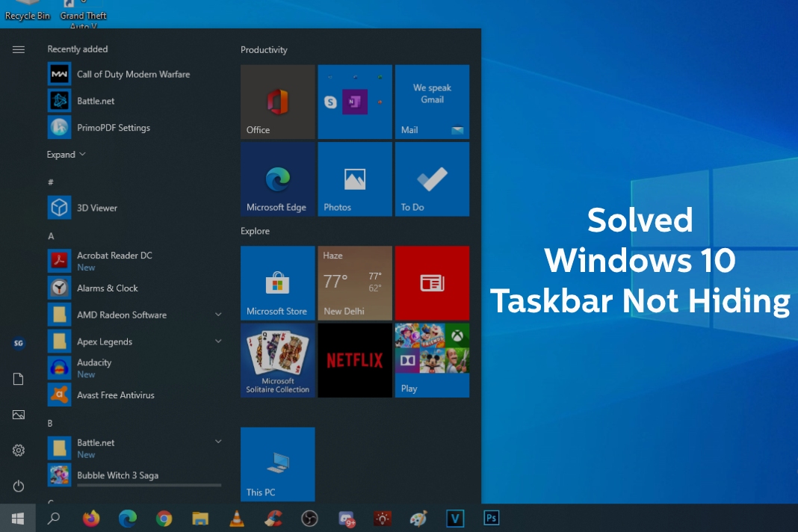Viewport: 798px width, 532px height.
Task: Launch OBS Studio from the taskbar
Action: (x=309, y=518)
